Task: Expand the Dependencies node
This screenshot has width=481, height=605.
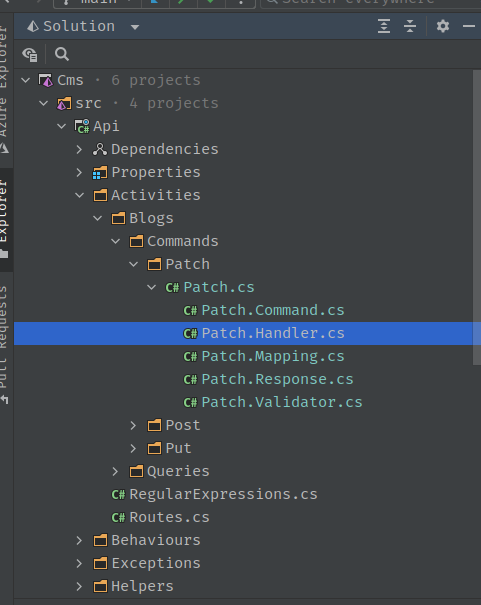Action: pyautogui.click(x=79, y=149)
